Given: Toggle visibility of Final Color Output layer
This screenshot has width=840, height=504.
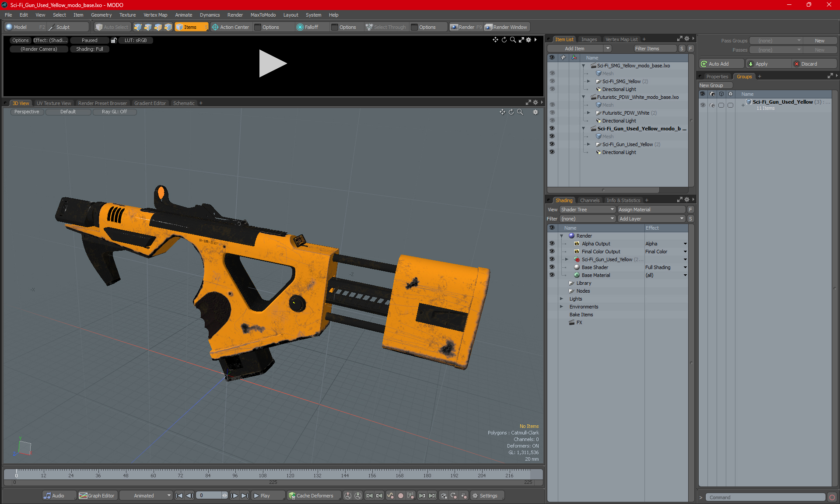Looking at the screenshot, I should pos(552,252).
